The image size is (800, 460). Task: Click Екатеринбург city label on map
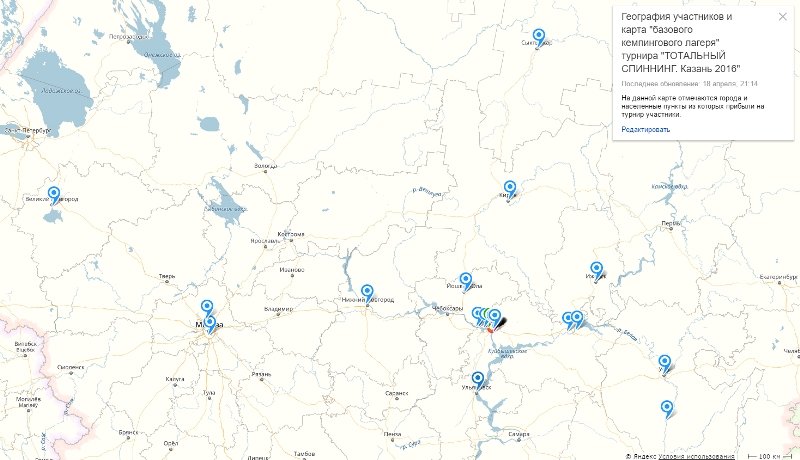tap(779, 277)
